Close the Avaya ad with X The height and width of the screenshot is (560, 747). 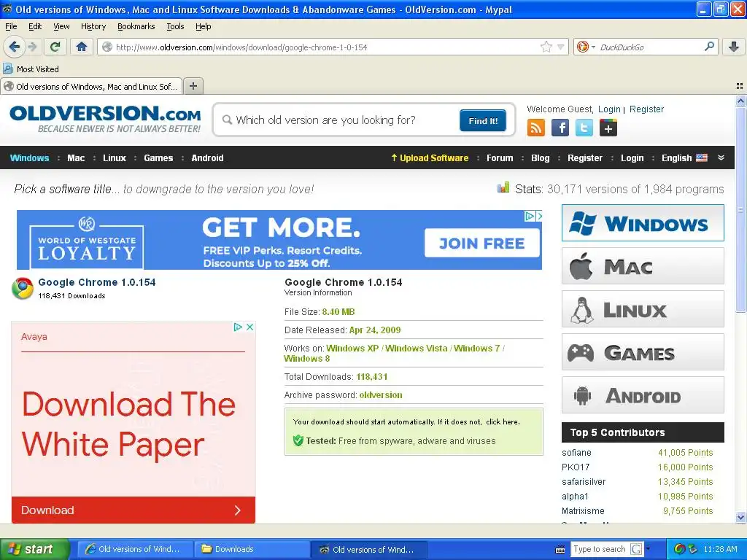point(249,327)
